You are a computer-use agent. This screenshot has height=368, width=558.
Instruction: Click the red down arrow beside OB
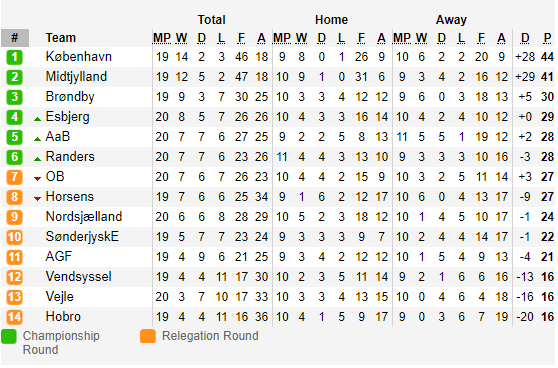tap(37, 179)
